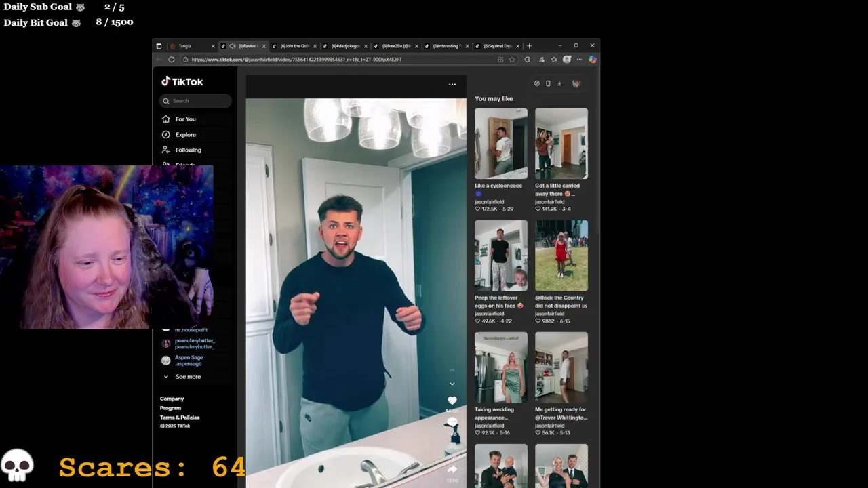Image resolution: width=868 pixels, height=488 pixels.
Task: Open the TikTok profile avatar menu
Action: point(576,83)
